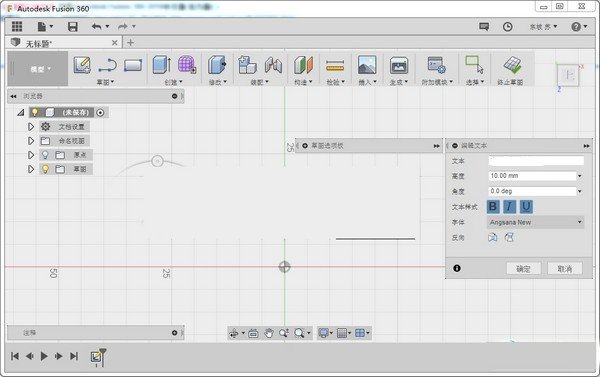This screenshot has height=377, width=600.
Task: Expand the 命名视图 tree node
Action: (31, 141)
